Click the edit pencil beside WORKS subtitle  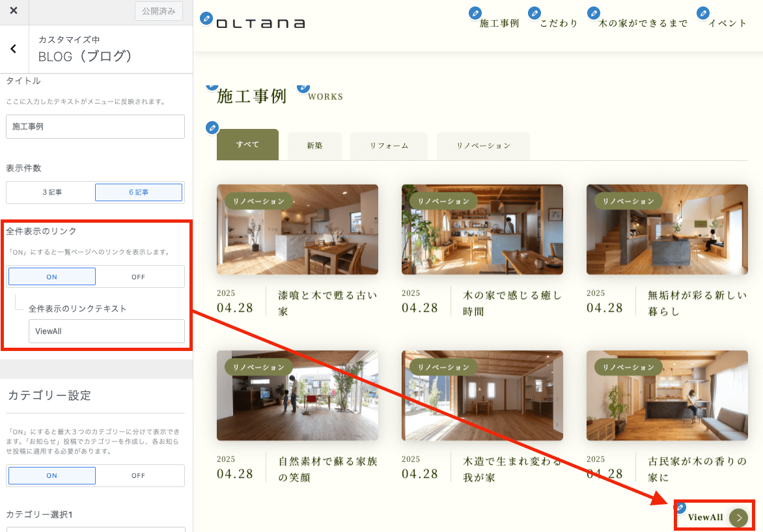pyautogui.click(x=303, y=88)
